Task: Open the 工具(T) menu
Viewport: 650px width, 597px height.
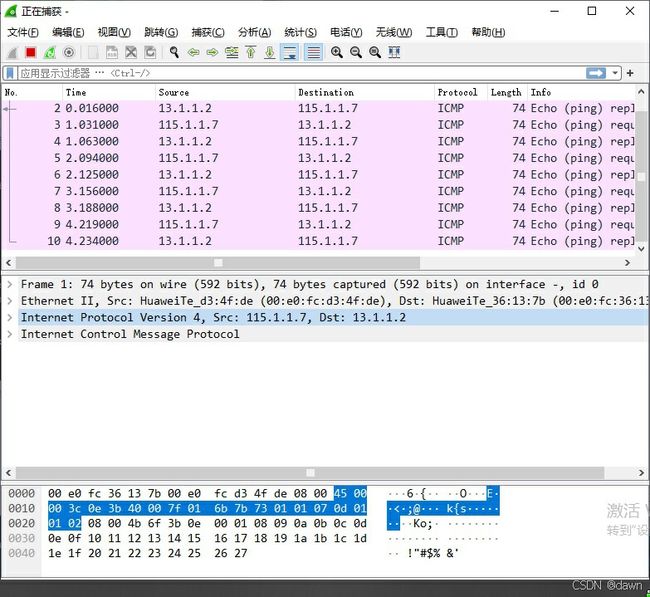Action: point(441,32)
